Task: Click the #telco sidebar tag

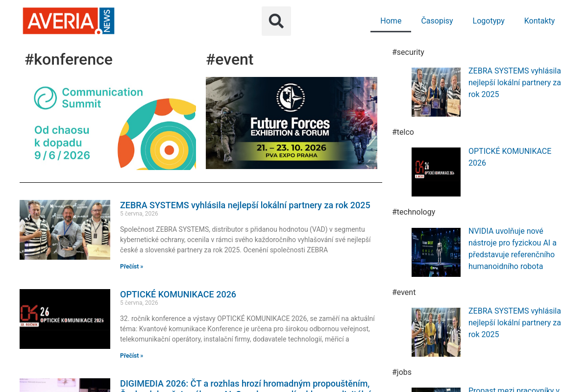Action: pos(403,132)
